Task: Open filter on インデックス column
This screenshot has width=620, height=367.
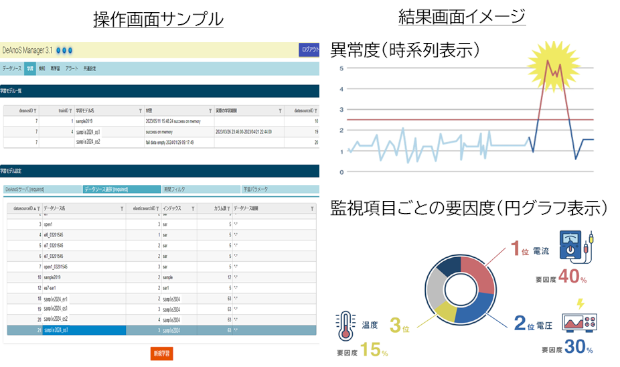Action: tap(193, 208)
